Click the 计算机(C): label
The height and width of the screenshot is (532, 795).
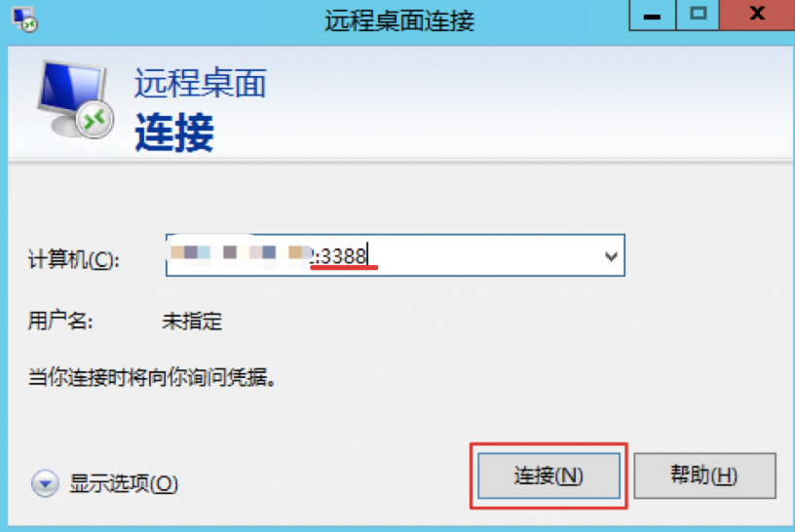click(x=73, y=259)
